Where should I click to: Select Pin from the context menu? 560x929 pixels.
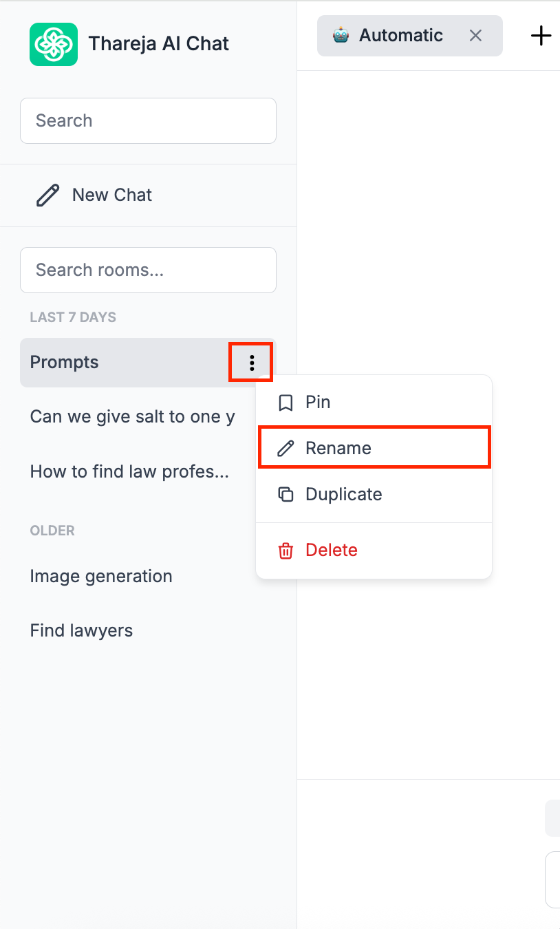tap(318, 403)
